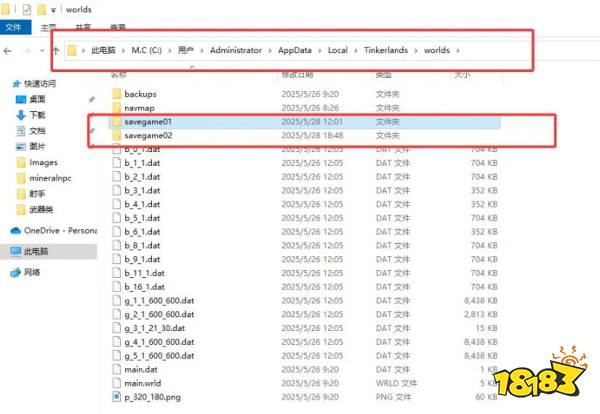Expand chevron after AppData in breadcrumb
The image size is (600, 414).
point(320,51)
